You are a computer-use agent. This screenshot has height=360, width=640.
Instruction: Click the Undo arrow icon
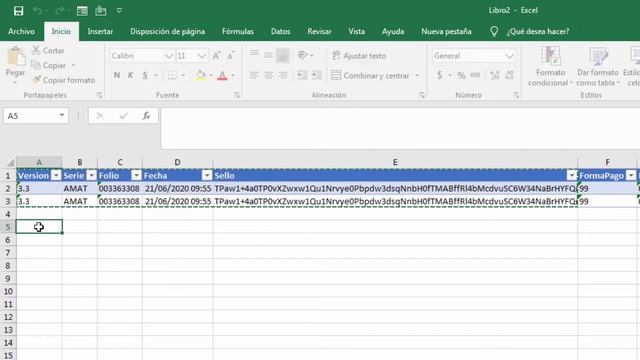(x=37, y=11)
